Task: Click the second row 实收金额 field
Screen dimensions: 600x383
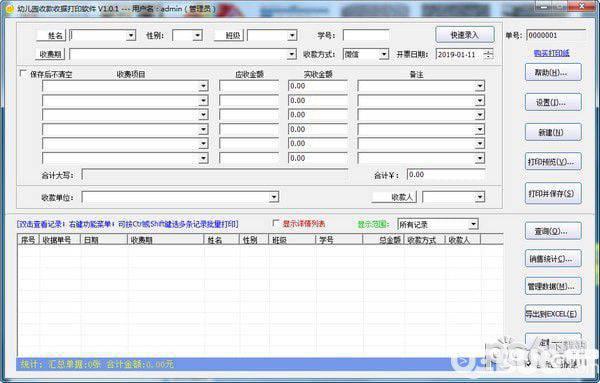Action: pyautogui.click(x=318, y=101)
